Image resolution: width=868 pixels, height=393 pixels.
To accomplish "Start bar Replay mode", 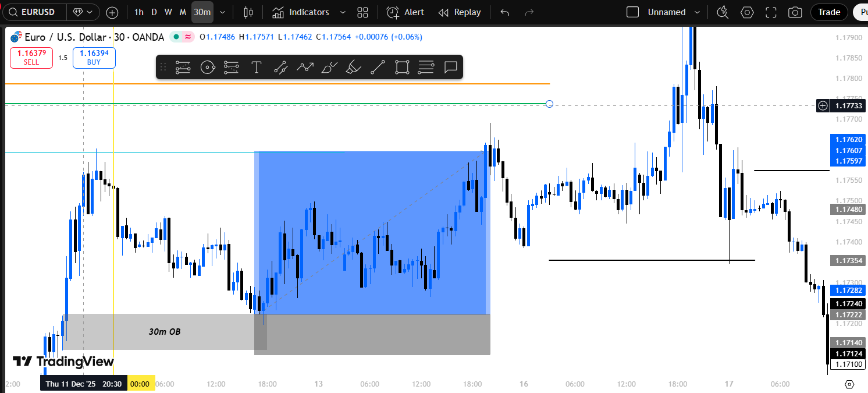I will (x=460, y=12).
